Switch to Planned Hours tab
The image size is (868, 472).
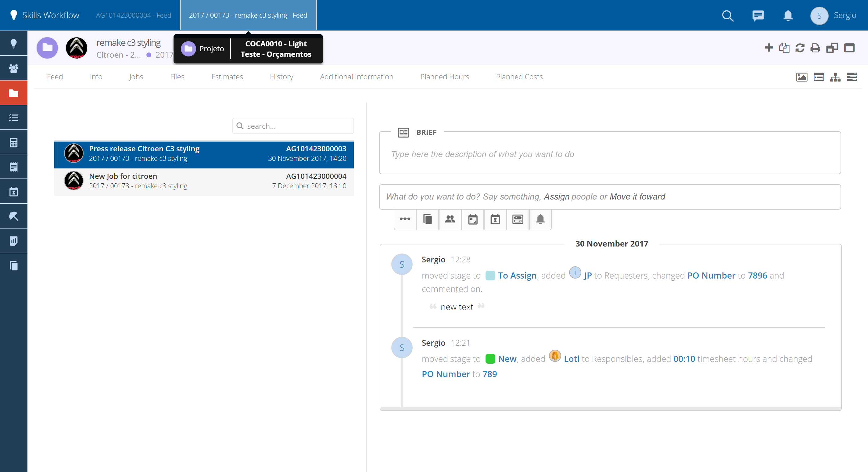[444, 77]
